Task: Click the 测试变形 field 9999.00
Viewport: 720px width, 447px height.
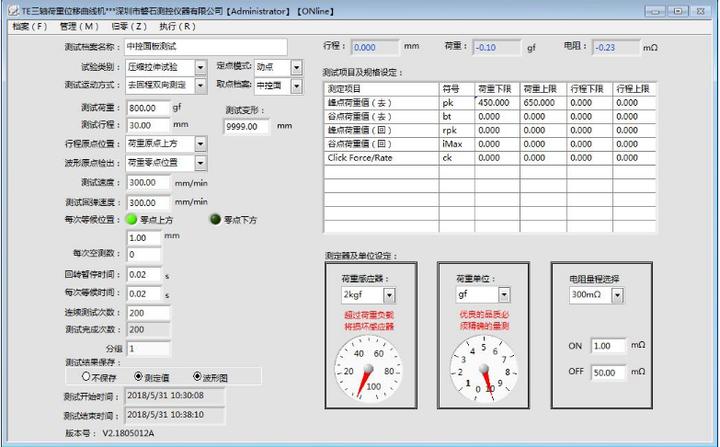Action: [247, 126]
